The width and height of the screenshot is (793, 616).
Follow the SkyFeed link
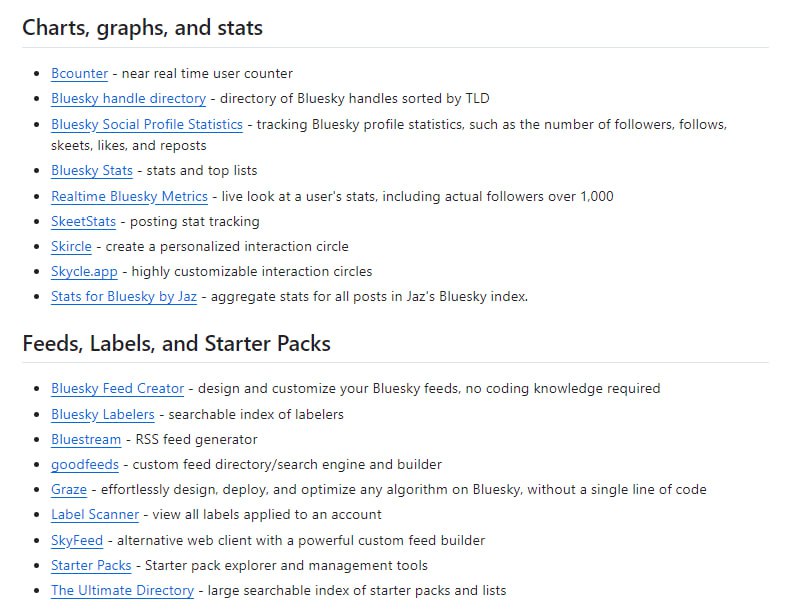point(77,540)
